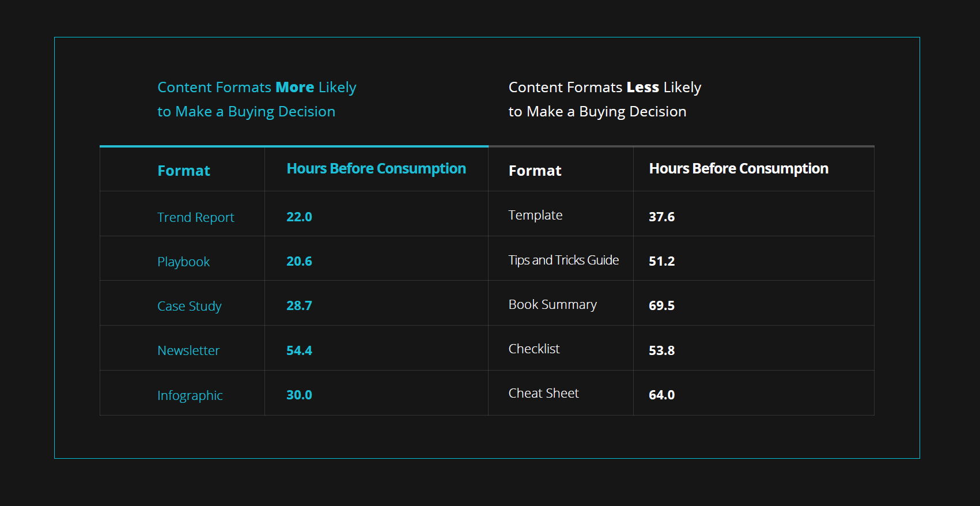Select the Checklist row label
The width and height of the screenshot is (980, 506).
pyautogui.click(x=534, y=349)
